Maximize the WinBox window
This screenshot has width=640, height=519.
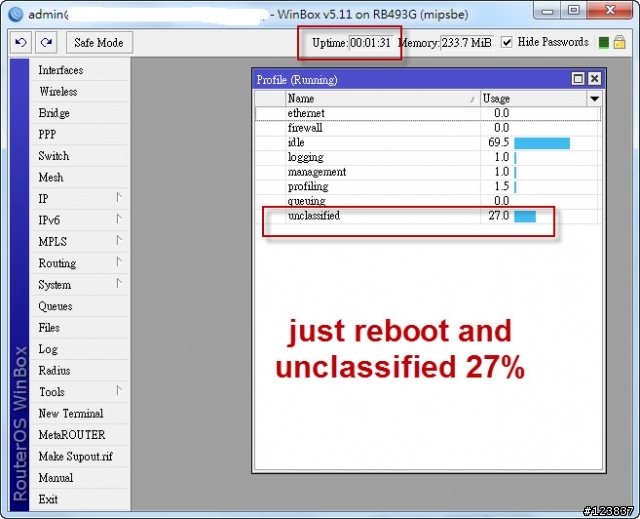573,10
